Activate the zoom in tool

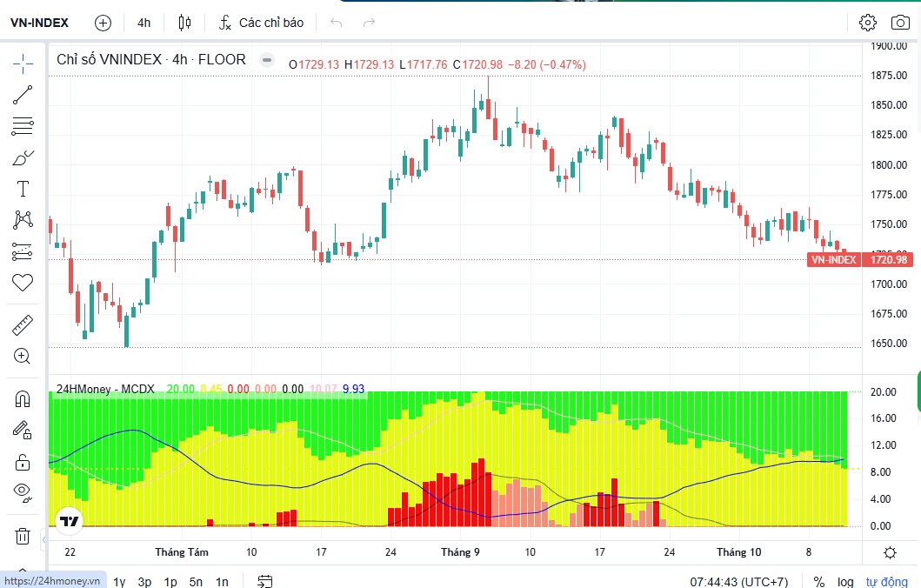coord(23,356)
